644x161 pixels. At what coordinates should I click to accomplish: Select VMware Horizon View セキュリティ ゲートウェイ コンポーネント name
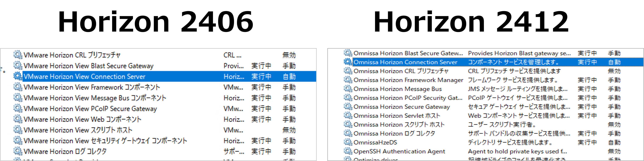click(x=105, y=141)
